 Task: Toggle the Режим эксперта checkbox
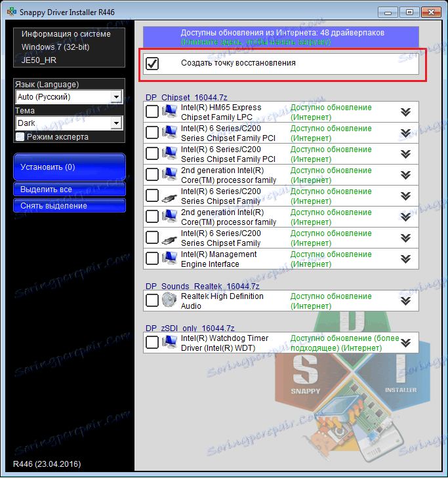(20, 137)
